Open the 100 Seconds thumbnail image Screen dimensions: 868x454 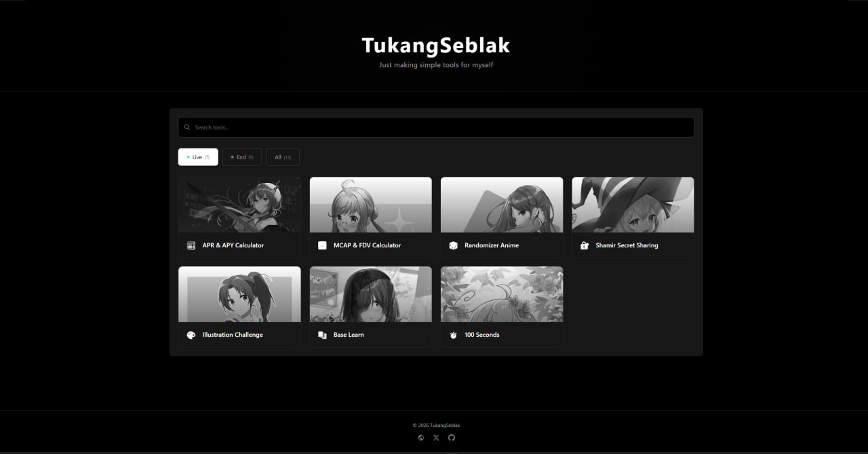click(502, 294)
